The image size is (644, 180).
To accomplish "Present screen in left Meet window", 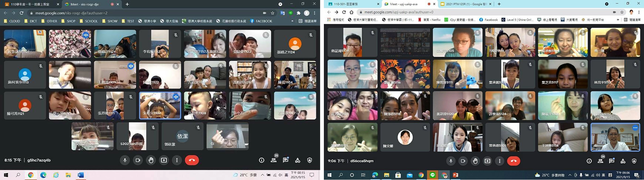I will click(164, 160).
